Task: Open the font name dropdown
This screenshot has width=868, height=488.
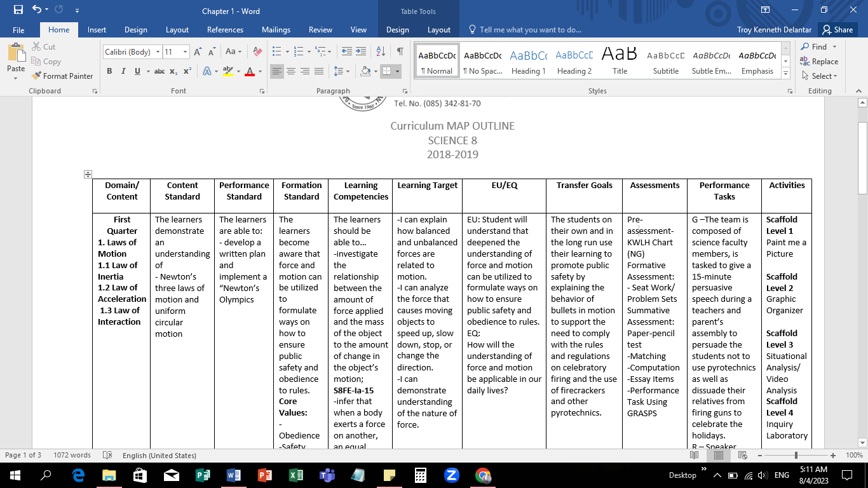Action: pos(158,51)
